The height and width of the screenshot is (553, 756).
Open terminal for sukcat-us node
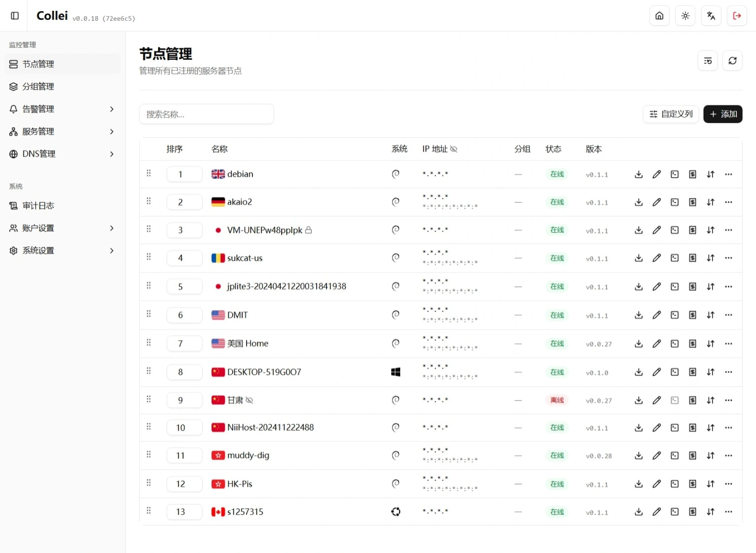674,258
